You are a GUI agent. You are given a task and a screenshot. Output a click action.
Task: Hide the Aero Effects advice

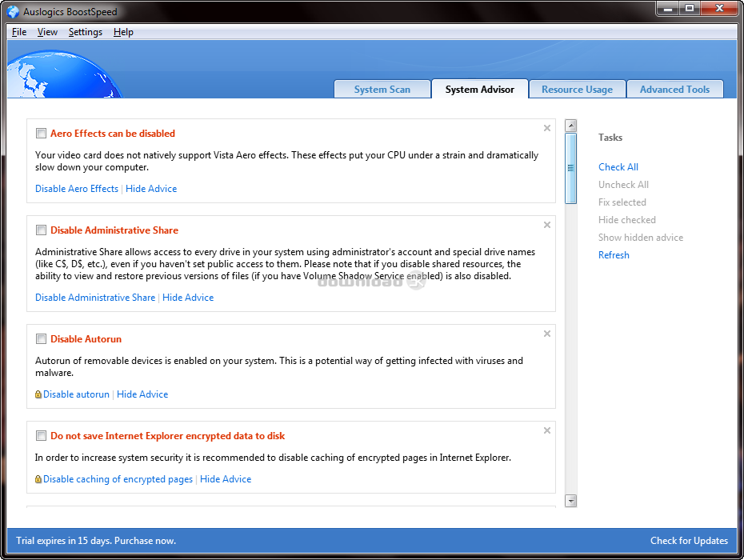tap(151, 189)
